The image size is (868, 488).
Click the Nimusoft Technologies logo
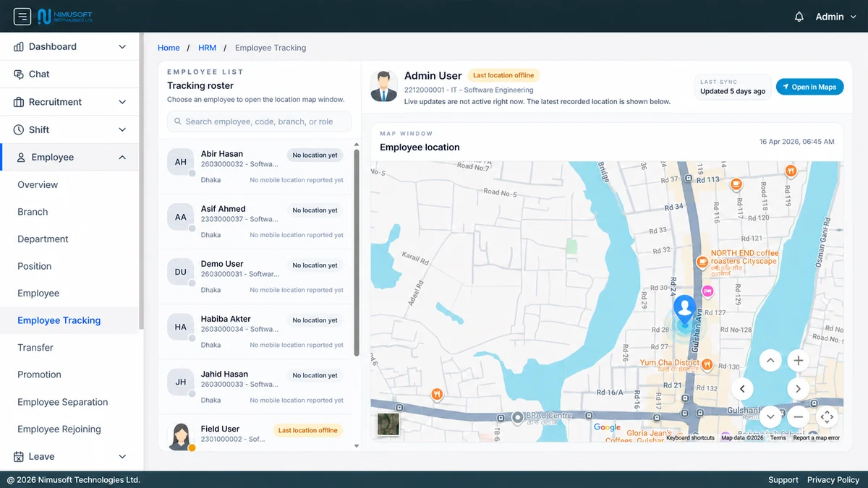click(x=65, y=16)
